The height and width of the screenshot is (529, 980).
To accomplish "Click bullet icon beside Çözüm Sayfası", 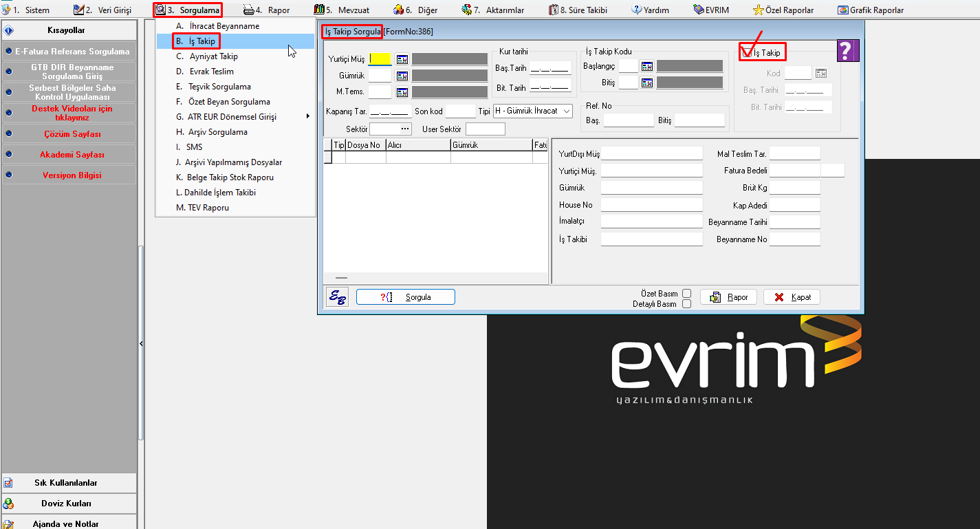I will tap(8, 134).
